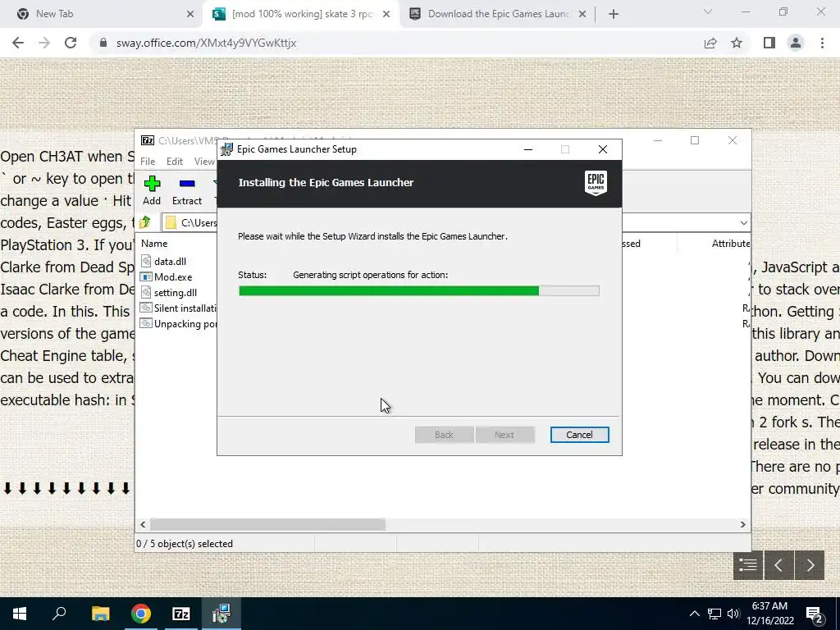The width and height of the screenshot is (840, 630).
Task: Open the 7-Zip File menu
Action: pyautogui.click(x=148, y=162)
